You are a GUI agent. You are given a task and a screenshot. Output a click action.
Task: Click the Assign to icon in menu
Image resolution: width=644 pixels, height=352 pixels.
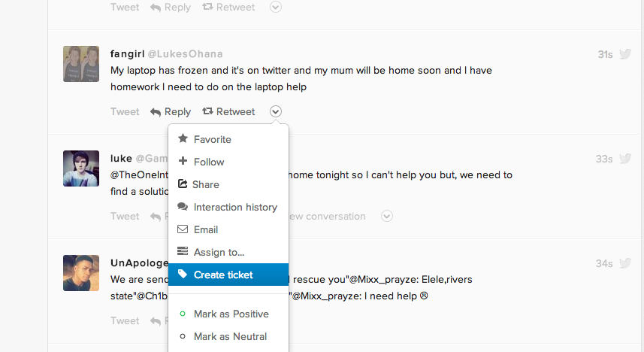183,252
